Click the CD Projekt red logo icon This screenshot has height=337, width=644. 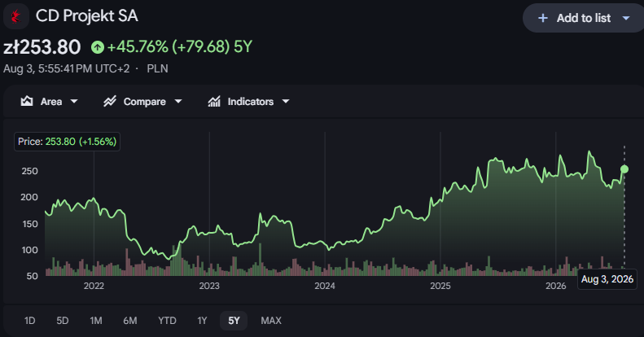pyautogui.click(x=16, y=16)
